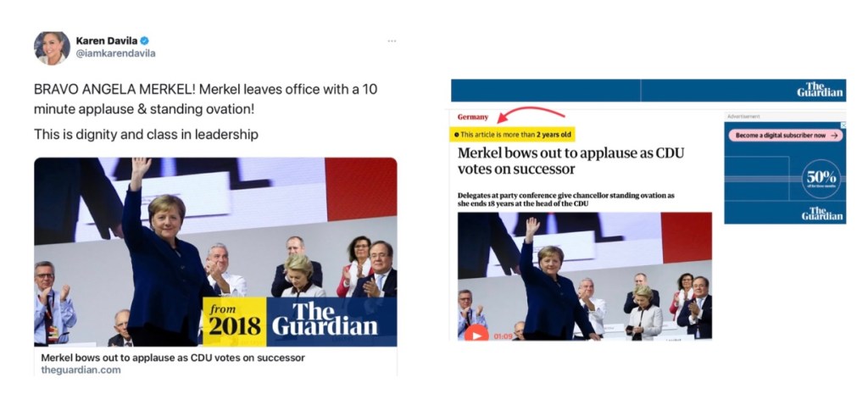Open the tweet's three-dot more menu
This screenshot has width=868, height=400.
point(392,41)
